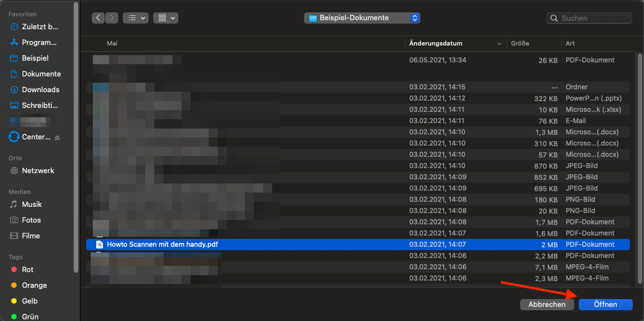644x321 pixels.
Task: Open the grouping options dropdown
Action: (x=166, y=17)
